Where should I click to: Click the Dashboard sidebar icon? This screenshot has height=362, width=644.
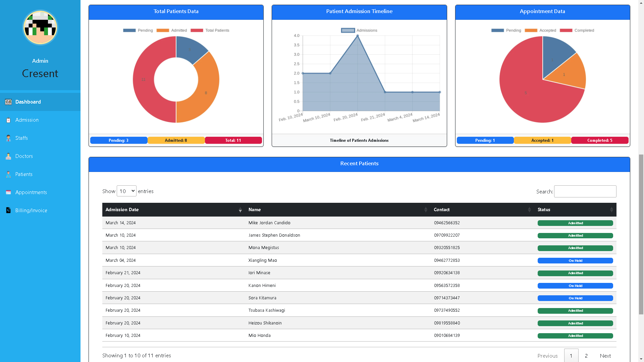pyautogui.click(x=8, y=101)
